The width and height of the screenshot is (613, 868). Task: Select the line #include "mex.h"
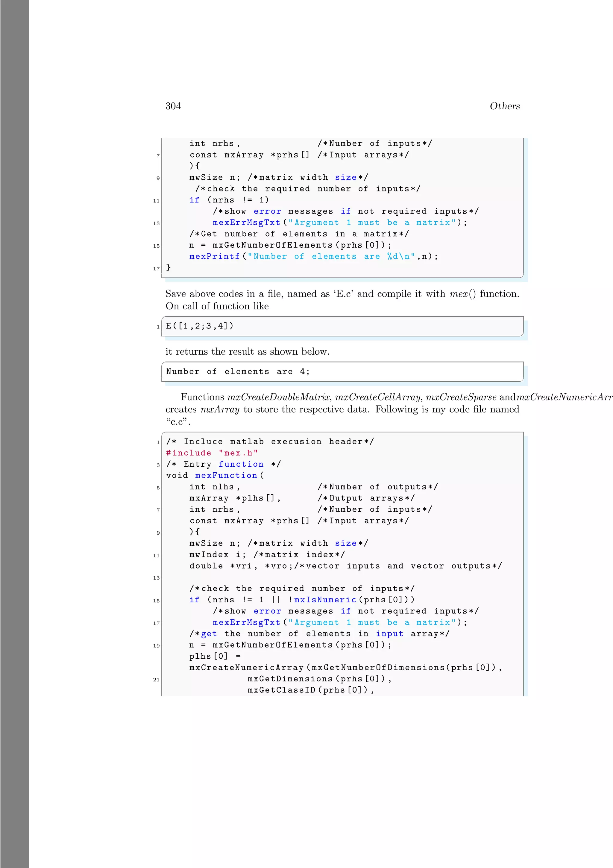pos(212,453)
